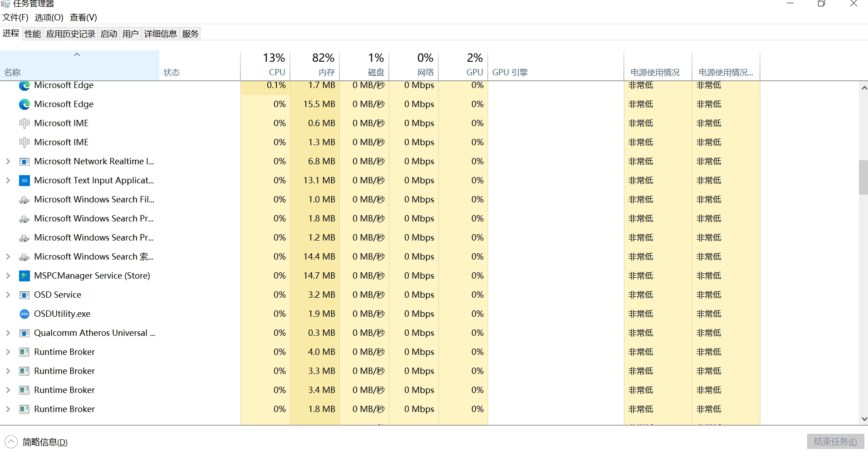Screen dimensions: 868x452
Task: Switch to the 服务 tab
Action: [191, 34]
